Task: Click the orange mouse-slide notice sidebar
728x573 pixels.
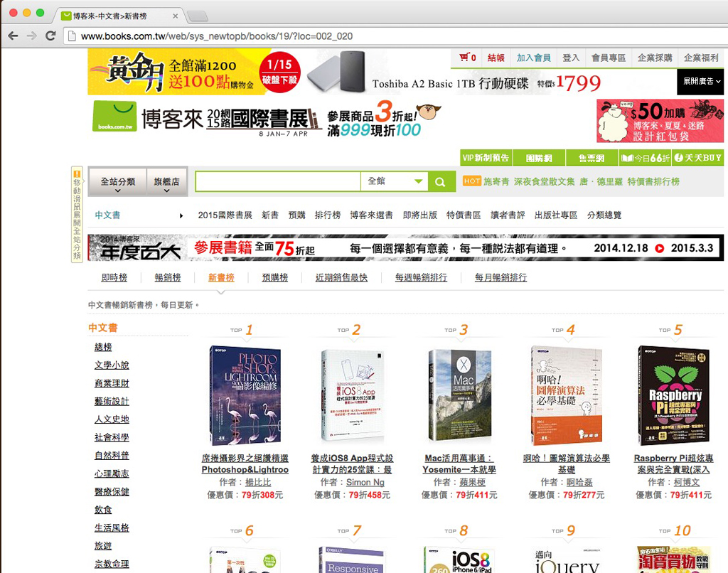Action: coord(77,215)
